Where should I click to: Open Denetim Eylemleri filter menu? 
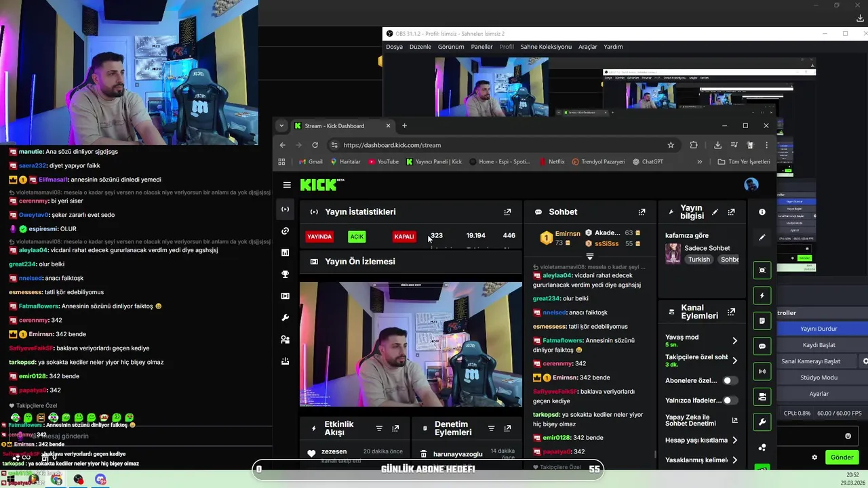coord(491,428)
